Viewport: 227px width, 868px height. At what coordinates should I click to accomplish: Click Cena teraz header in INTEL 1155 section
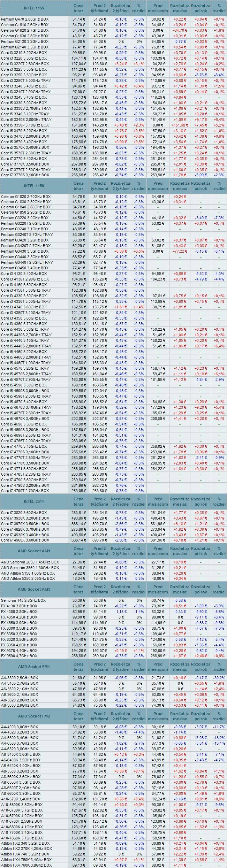(78, 8)
